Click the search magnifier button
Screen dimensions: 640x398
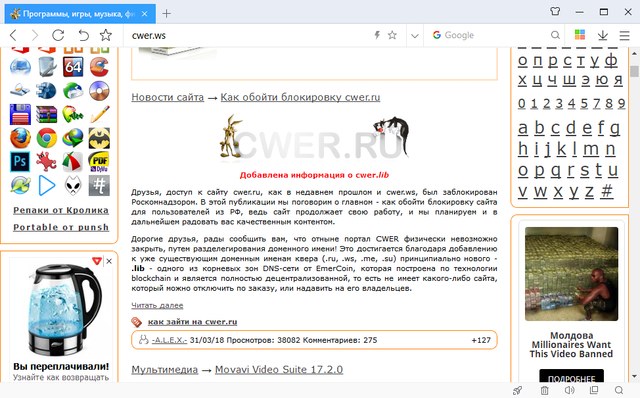555,35
